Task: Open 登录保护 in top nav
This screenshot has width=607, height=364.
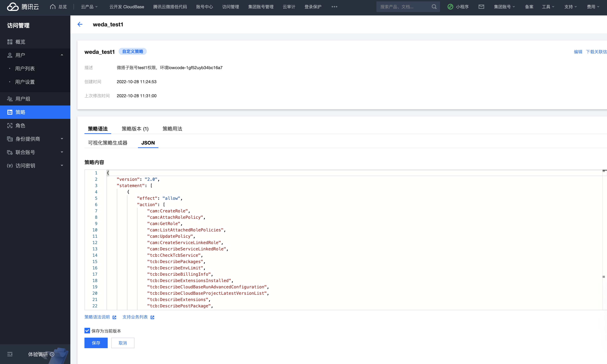Action: coord(313,7)
